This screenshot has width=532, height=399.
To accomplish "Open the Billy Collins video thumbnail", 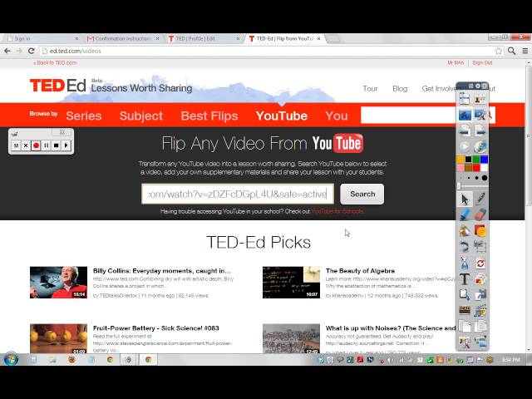I will [x=58, y=283].
